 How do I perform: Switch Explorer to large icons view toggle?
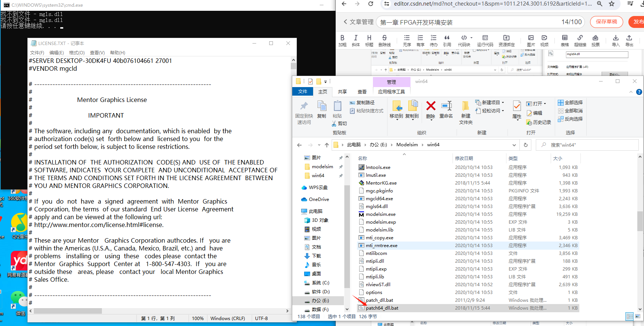638,316
